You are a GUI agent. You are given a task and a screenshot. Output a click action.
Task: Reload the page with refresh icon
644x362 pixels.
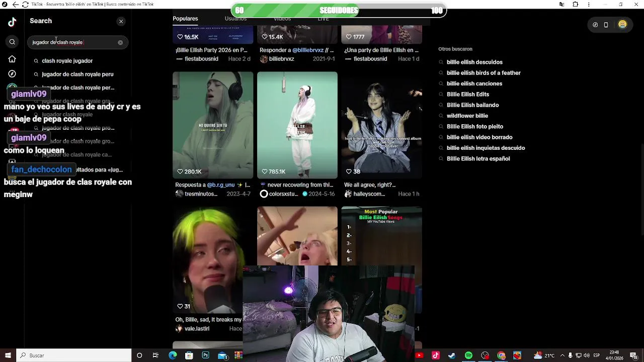(x=25, y=5)
